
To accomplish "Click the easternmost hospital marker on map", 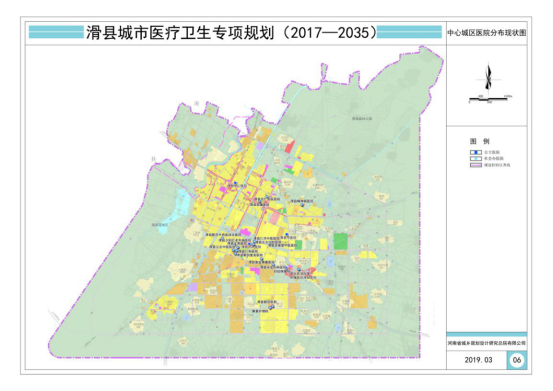I will click(x=302, y=204).
